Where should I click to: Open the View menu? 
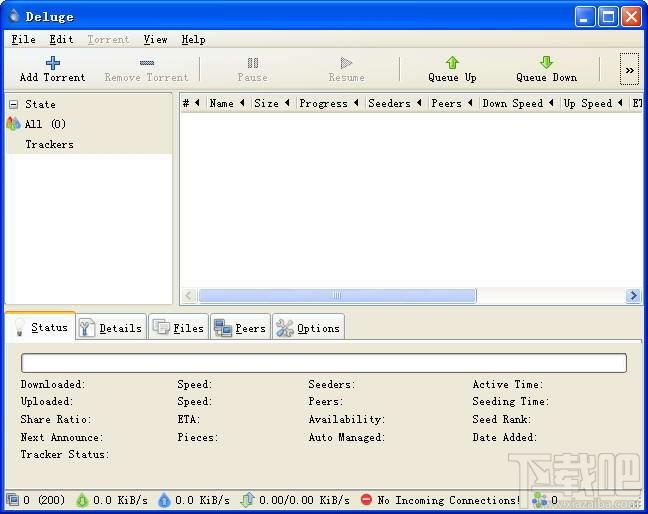(155, 40)
